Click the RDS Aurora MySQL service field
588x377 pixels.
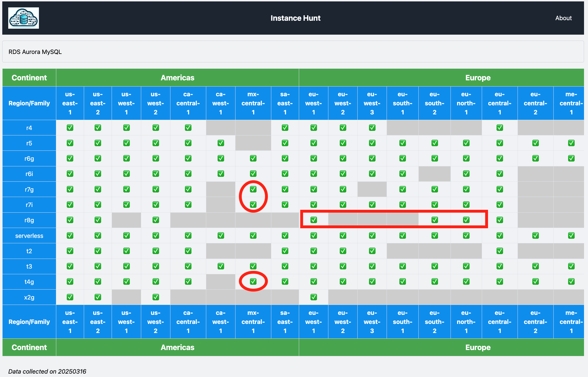pyautogui.click(x=293, y=52)
